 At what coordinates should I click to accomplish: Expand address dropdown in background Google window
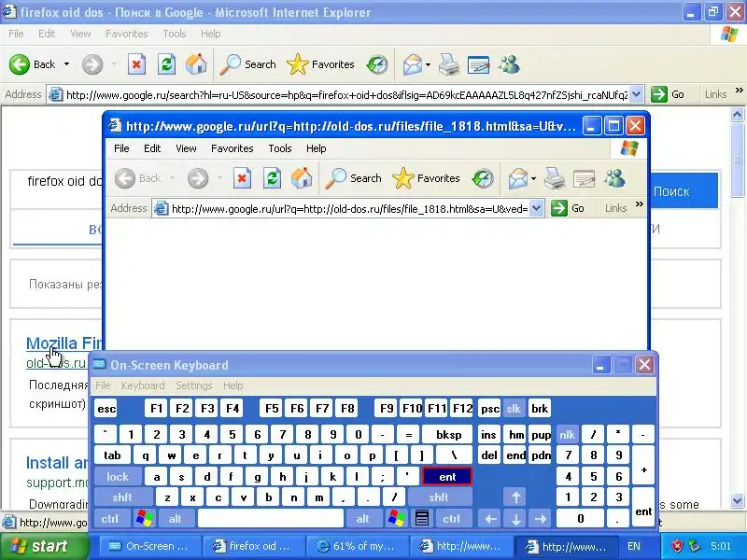637,94
